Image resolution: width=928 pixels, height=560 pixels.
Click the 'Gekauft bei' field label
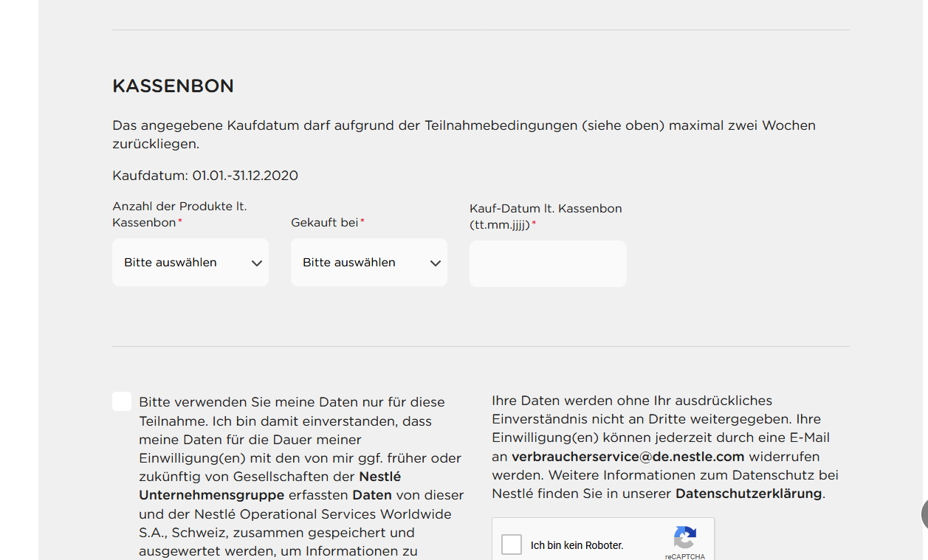[x=325, y=222]
